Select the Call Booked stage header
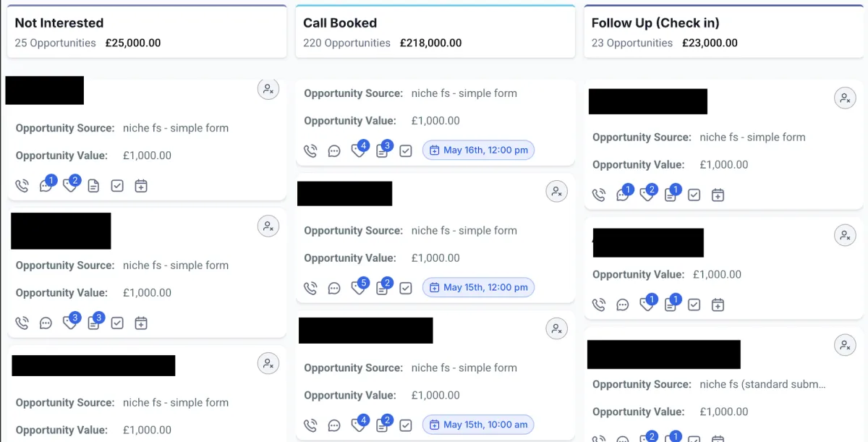Viewport: 868px width, 442px height. [435, 32]
